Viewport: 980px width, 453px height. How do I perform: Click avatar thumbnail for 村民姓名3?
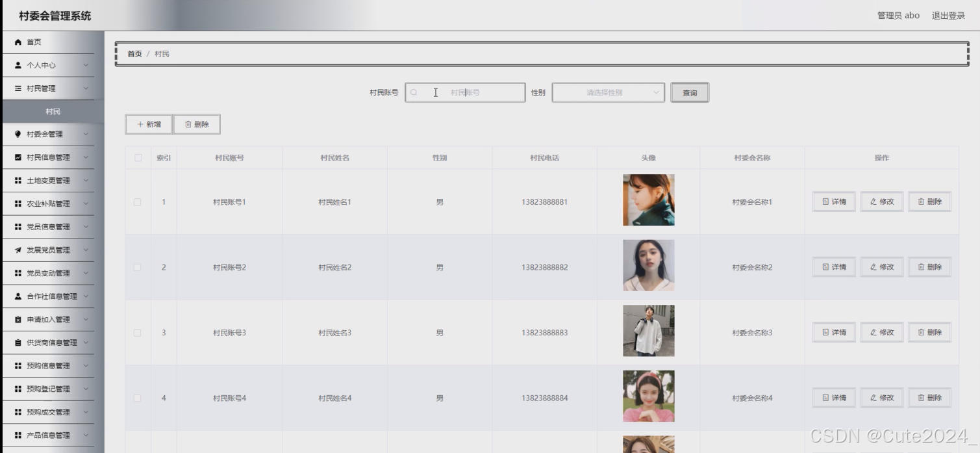point(649,331)
